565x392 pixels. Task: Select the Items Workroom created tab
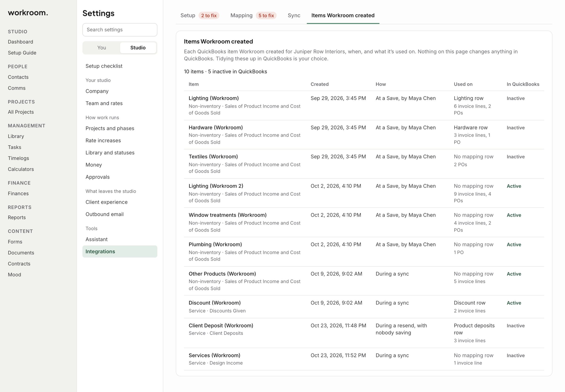point(343,16)
